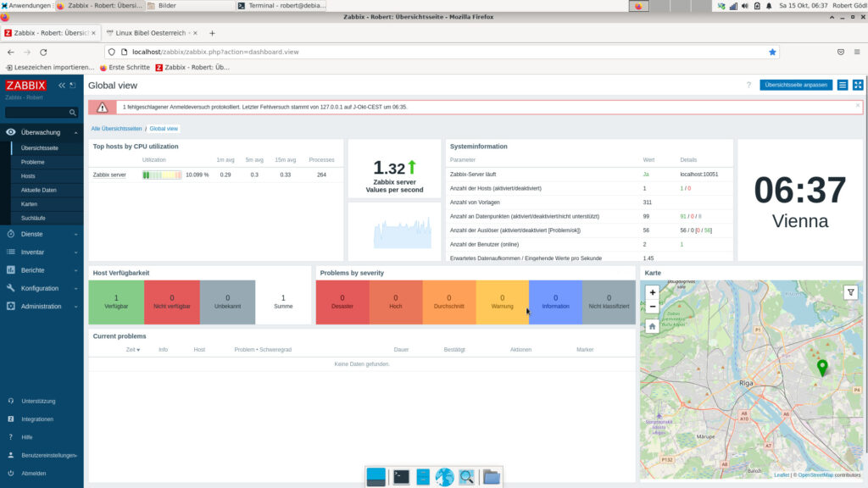Enter kiosk mode with the fullscreen icon
The height and width of the screenshot is (488, 868).
click(858, 86)
